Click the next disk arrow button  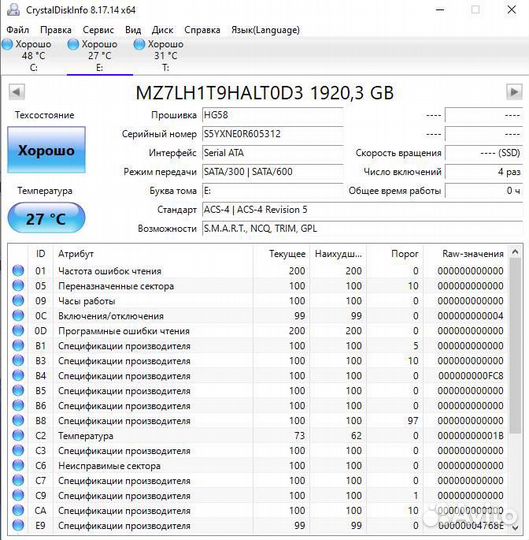pyautogui.click(x=514, y=92)
